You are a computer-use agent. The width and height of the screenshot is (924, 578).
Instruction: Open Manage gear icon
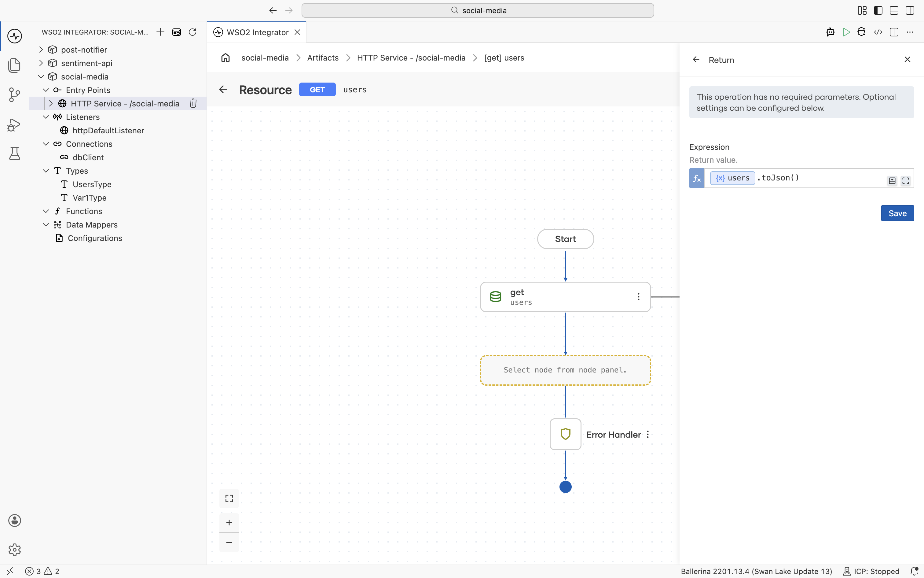(14, 550)
